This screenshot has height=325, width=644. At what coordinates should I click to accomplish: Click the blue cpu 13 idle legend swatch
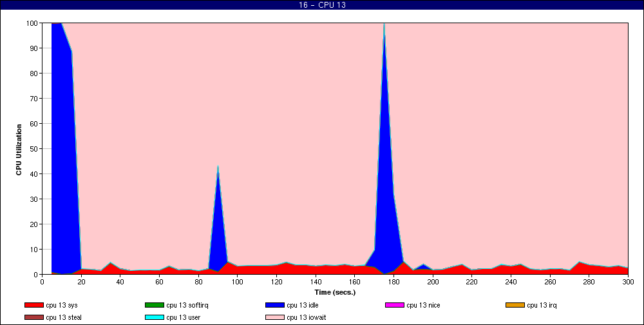(275, 305)
